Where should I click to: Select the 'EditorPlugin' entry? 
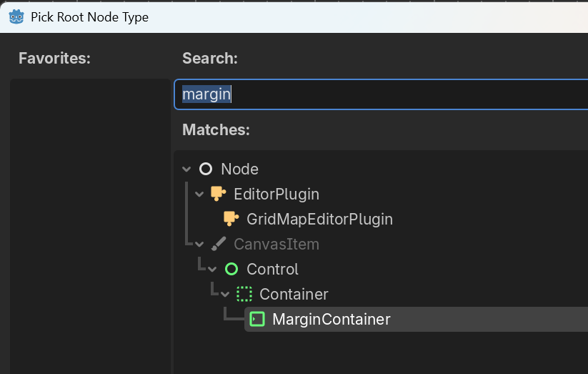[x=276, y=194]
